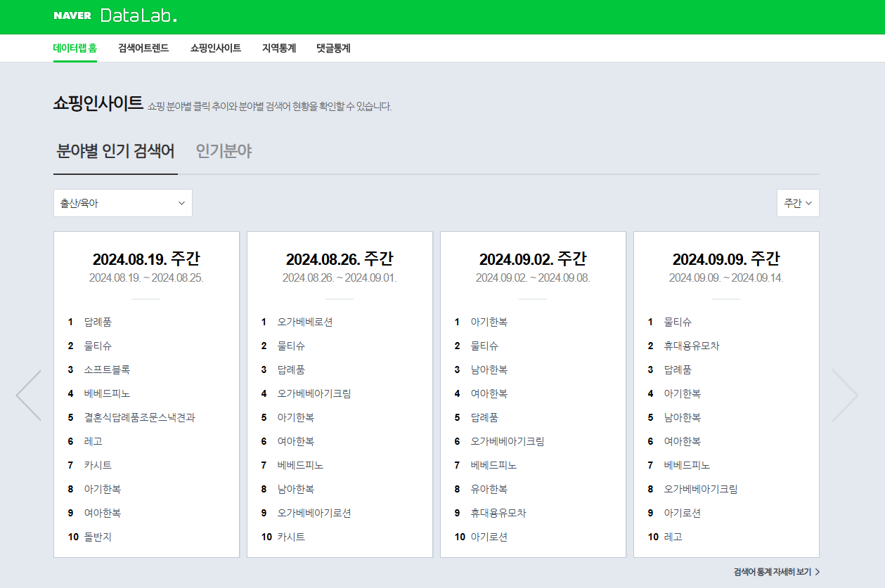Open the 검색어트렌드 menu item
The height and width of the screenshot is (588, 885).
click(x=142, y=48)
